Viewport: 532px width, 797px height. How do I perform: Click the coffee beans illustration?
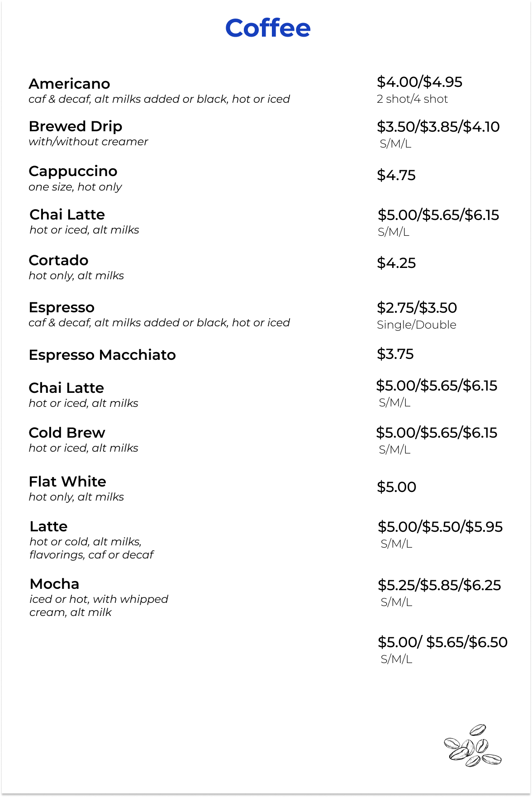click(x=472, y=746)
